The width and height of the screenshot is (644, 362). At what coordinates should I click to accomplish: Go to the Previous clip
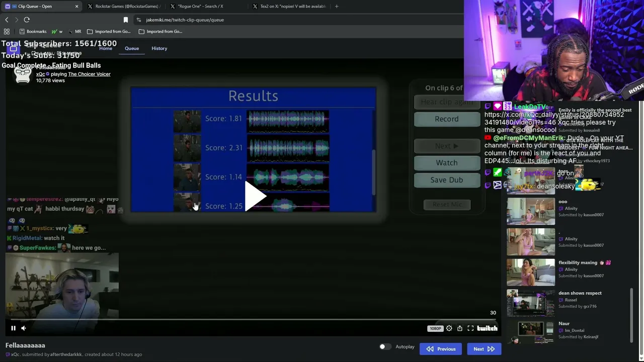(441, 349)
